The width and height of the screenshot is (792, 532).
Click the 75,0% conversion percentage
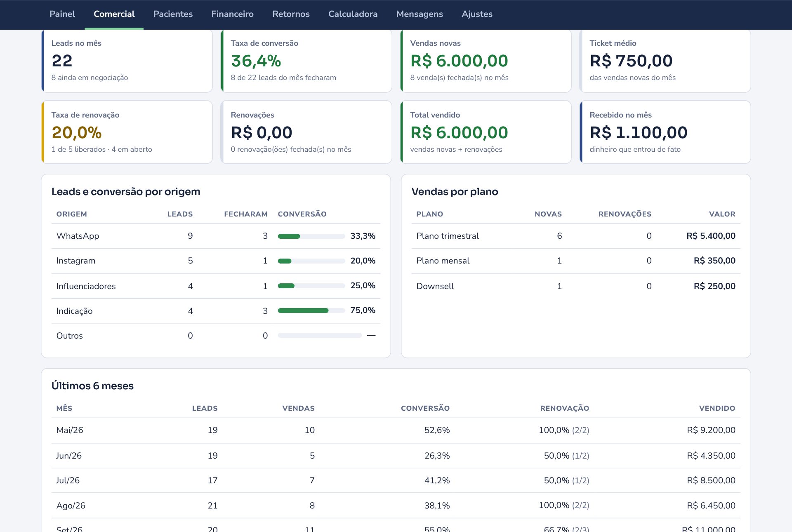tap(363, 310)
